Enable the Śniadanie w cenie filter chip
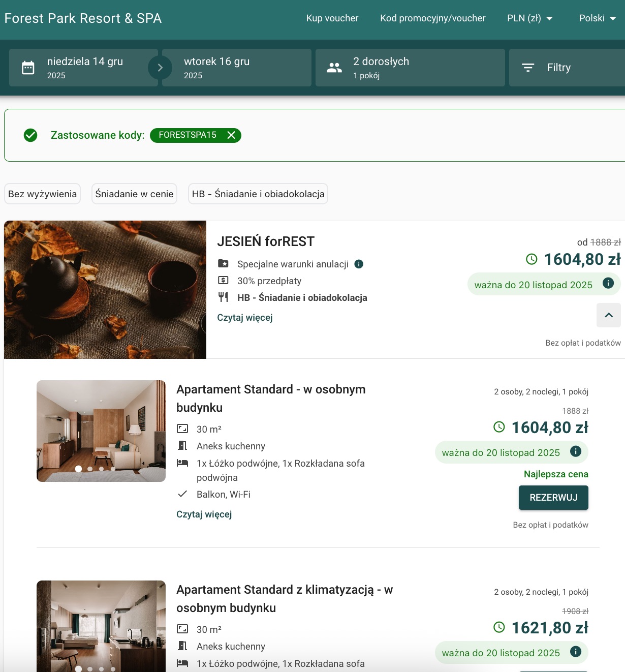Screen dimensions: 625x672 point(134,194)
